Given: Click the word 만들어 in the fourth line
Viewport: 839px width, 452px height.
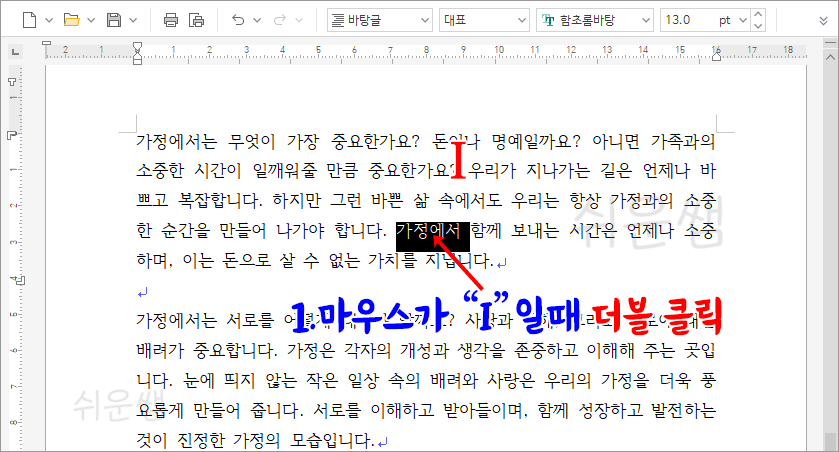Looking at the screenshot, I should (243, 231).
